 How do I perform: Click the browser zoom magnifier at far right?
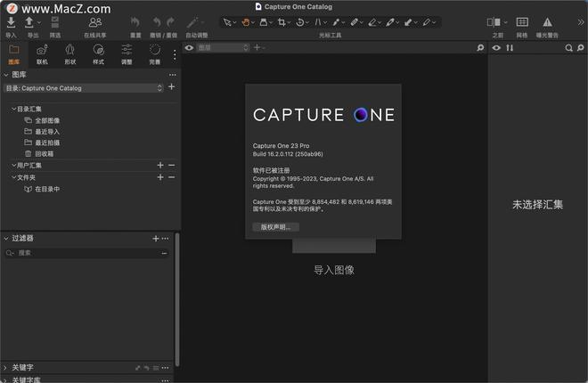point(581,47)
